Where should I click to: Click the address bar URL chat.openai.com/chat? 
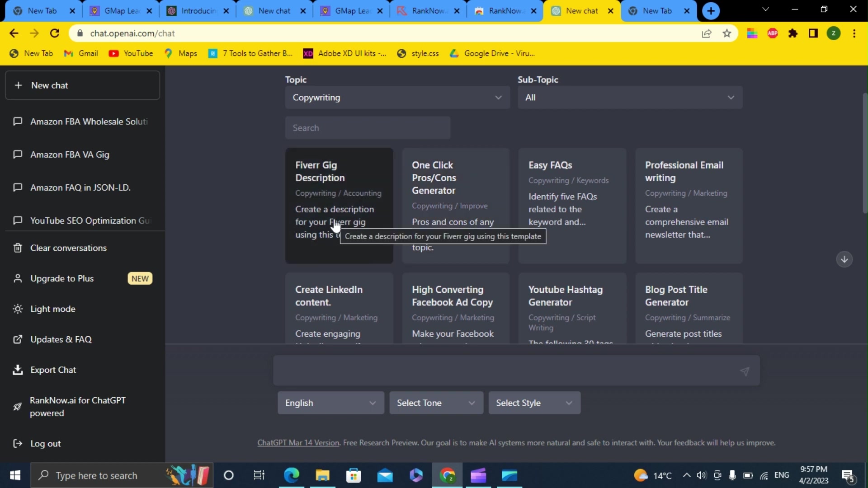pos(132,33)
